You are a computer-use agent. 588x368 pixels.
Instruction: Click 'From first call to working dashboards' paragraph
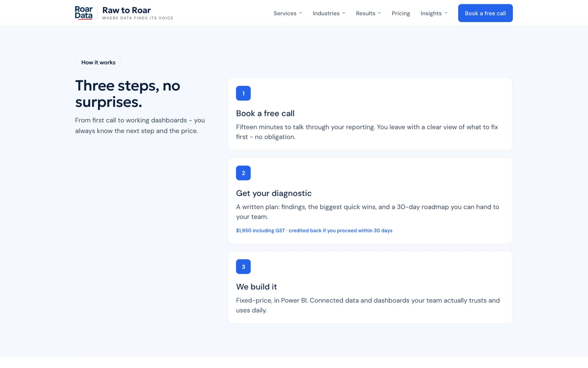pos(140,125)
